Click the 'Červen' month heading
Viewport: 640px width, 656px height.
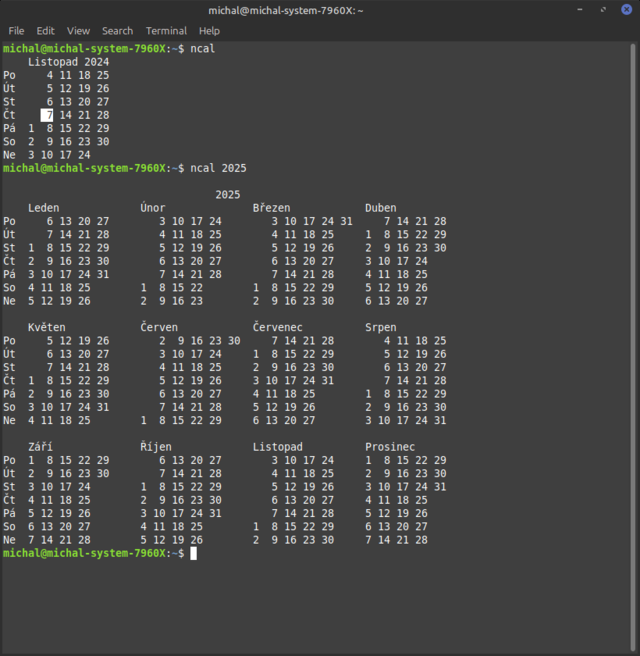coord(159,327)
